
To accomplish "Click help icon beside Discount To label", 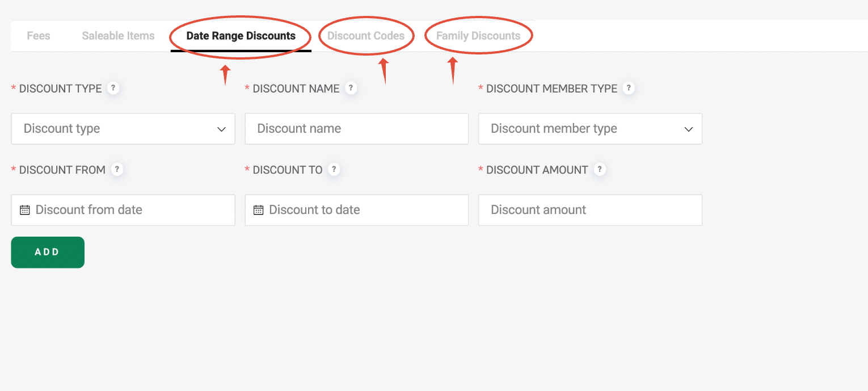I will [334, 170].
